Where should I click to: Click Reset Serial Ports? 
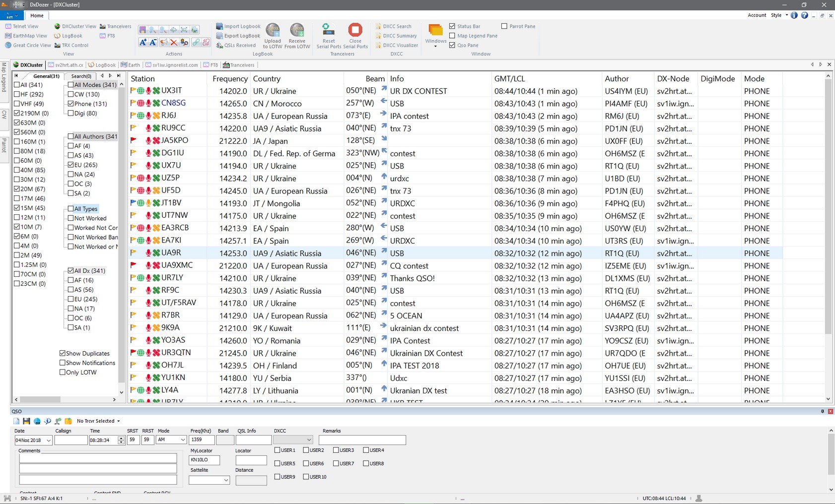tap(329, 36)
